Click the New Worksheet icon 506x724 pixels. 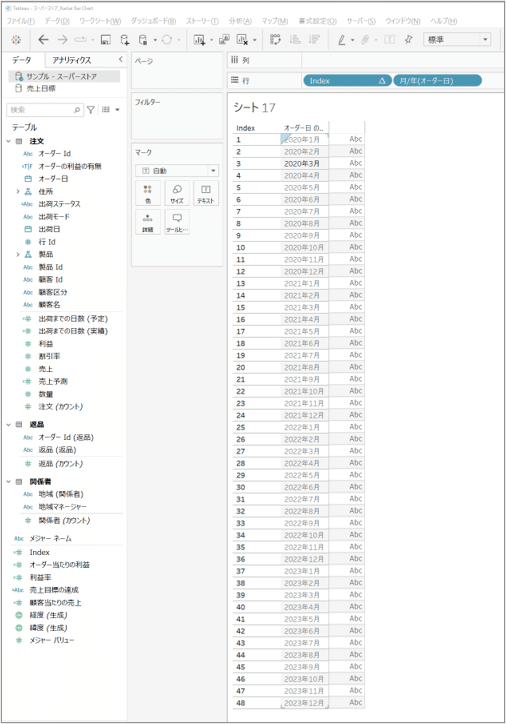click(x=199, y=40)
